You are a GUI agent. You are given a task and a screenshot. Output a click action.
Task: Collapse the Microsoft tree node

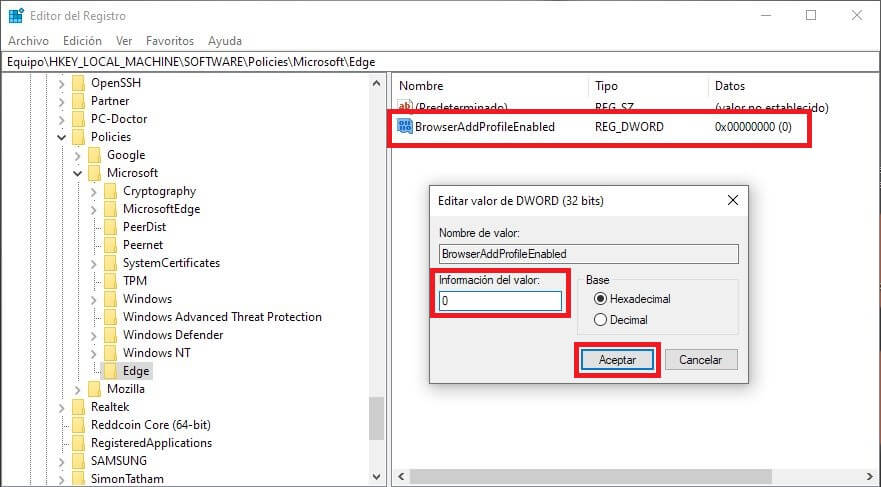tap(78, 173)
